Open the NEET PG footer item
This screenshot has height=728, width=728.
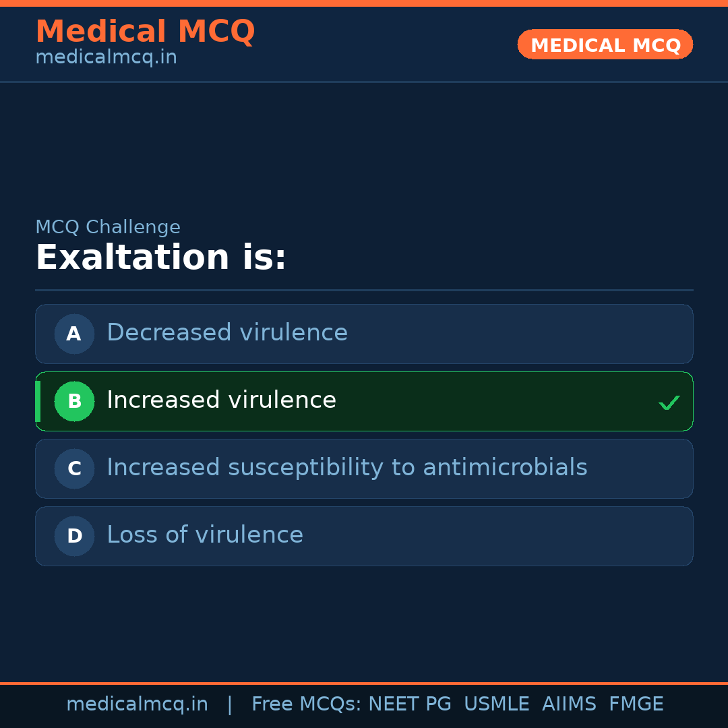(409, 704)
